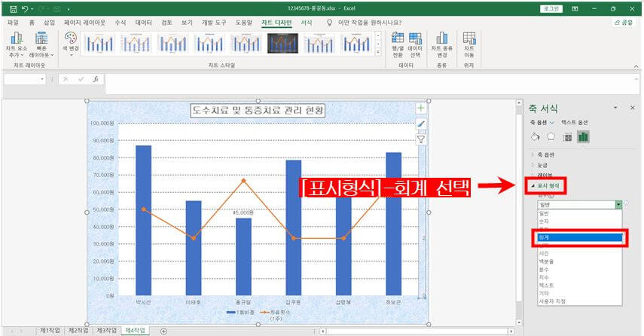Open the 축 서식 pane options arrow
This screenshot has height=336, width=644.
pos(615,108)
